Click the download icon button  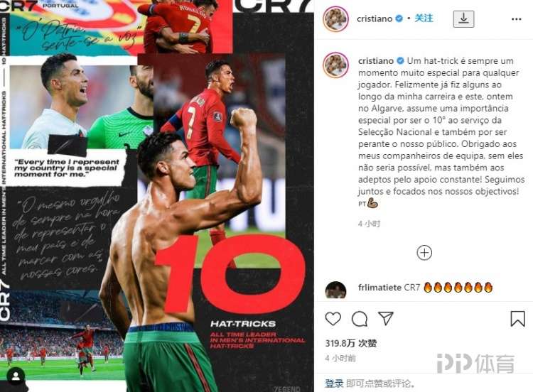[x=463, y=18]
